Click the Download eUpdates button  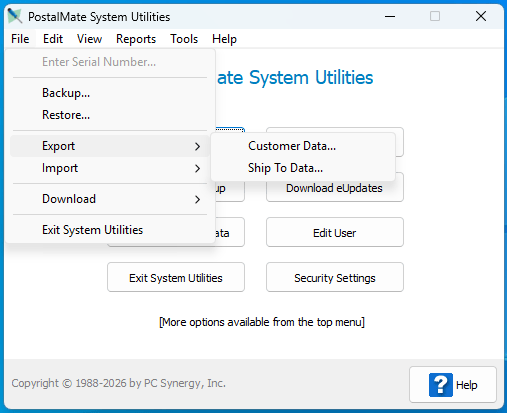tap(335, 188)
